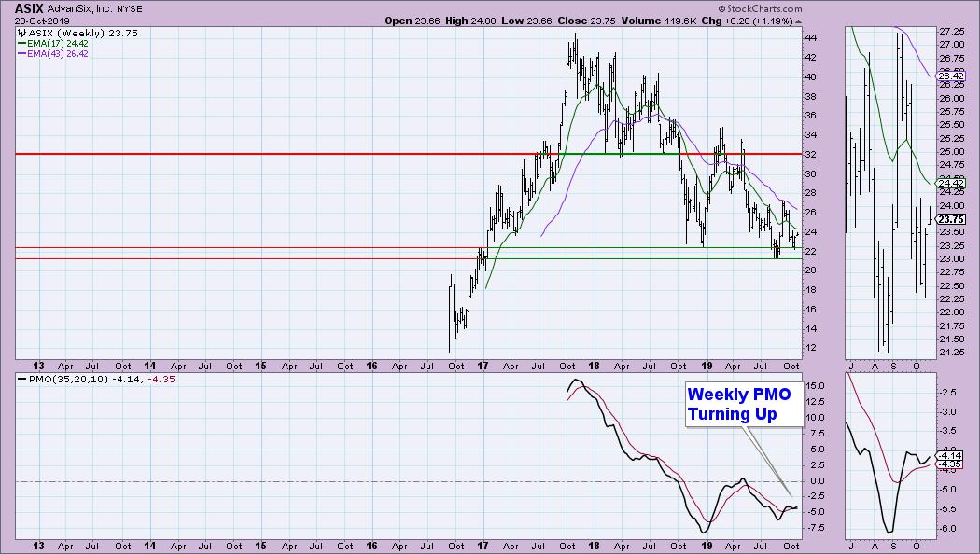
Task: Click the 12 label on the price axis
Action: pos(810,348)
